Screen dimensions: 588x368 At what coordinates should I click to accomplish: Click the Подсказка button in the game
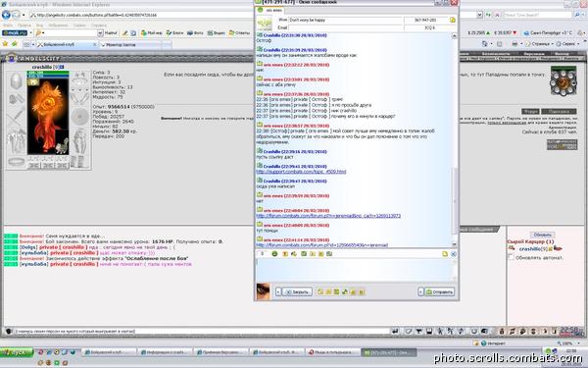tap(559, 112)
